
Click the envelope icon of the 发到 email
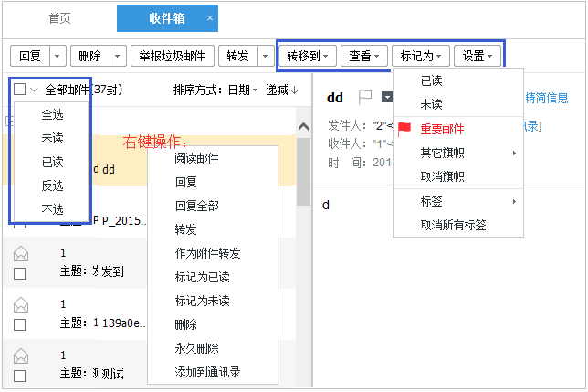20,256
